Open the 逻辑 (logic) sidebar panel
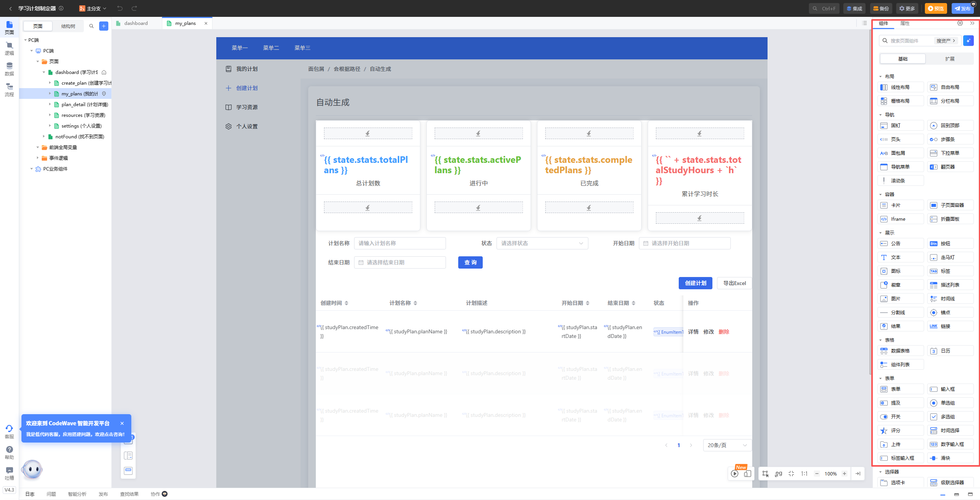Viewport: 980px width, 500px height. [x=9, y=49]
